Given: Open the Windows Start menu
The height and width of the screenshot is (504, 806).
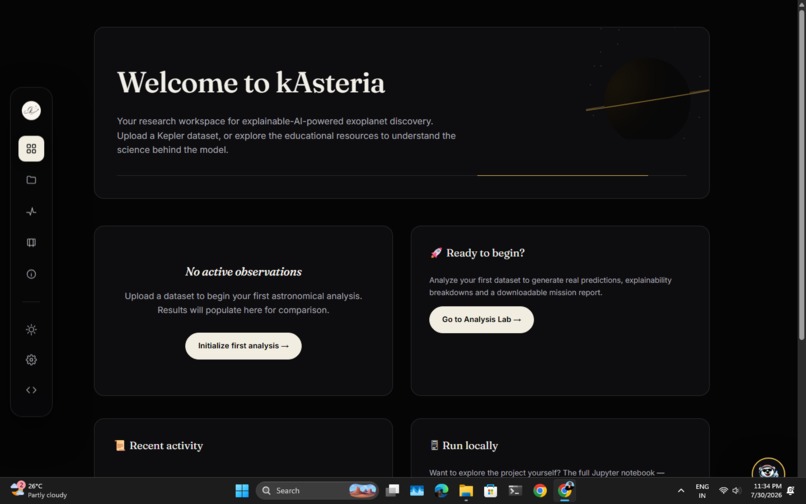Looking at the screenshot, I should (x=242, y=491).
